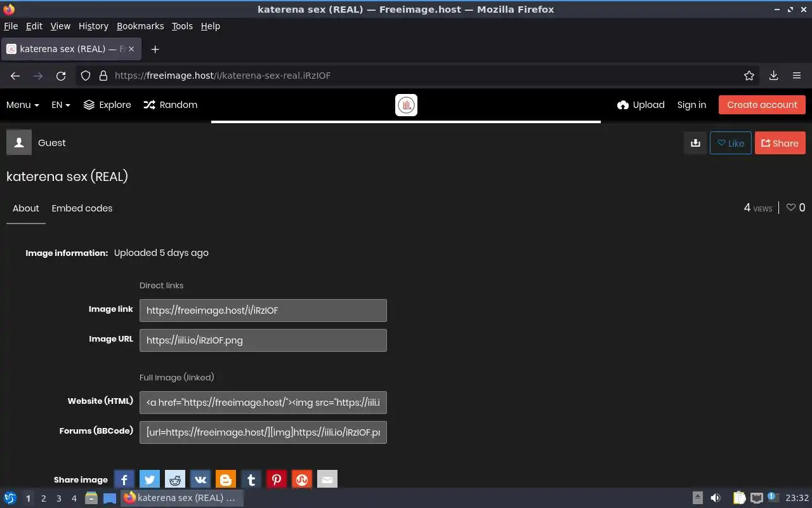Select the About tab
812x508 pixels.
pos(26,208)
